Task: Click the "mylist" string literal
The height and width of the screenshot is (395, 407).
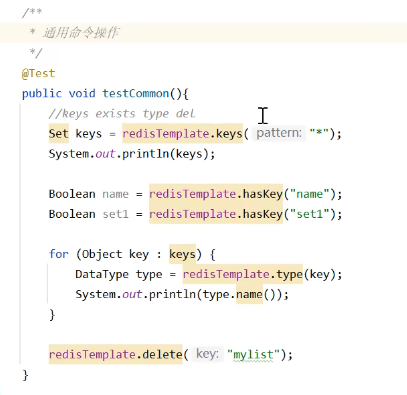Action: point(253,354)
